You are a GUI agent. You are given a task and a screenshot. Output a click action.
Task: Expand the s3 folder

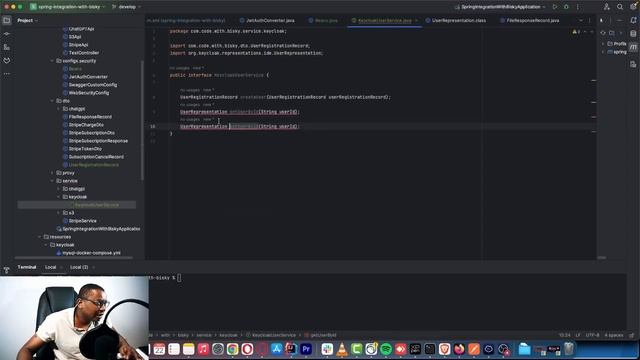point(59,213)
